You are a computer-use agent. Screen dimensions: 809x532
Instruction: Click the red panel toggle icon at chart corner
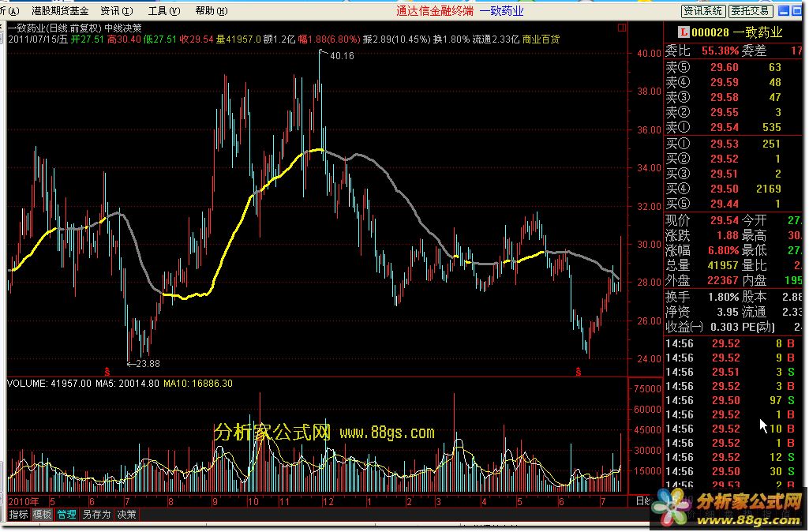pos(622,28)
